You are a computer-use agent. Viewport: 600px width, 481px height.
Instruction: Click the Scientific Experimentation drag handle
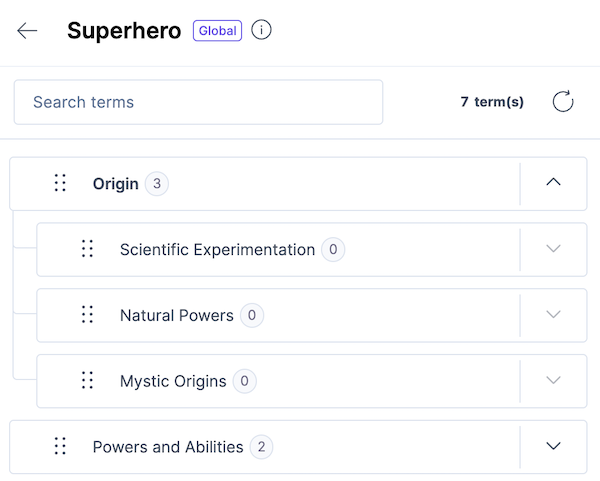click(87, 249)
